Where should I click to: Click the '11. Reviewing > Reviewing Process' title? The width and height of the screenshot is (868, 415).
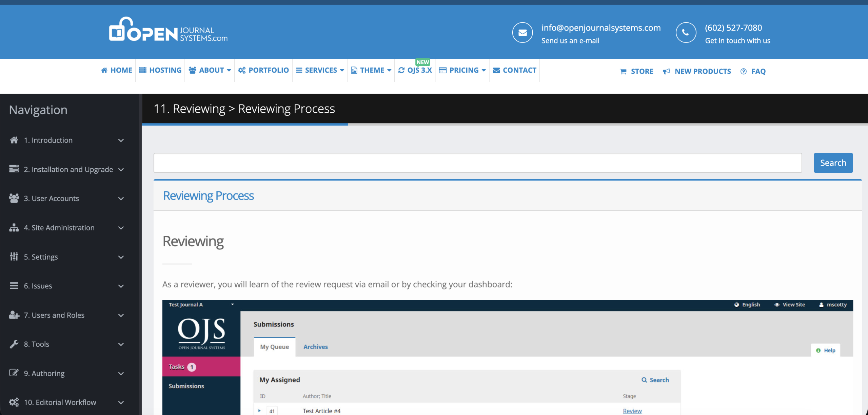(x=244, y=109)
